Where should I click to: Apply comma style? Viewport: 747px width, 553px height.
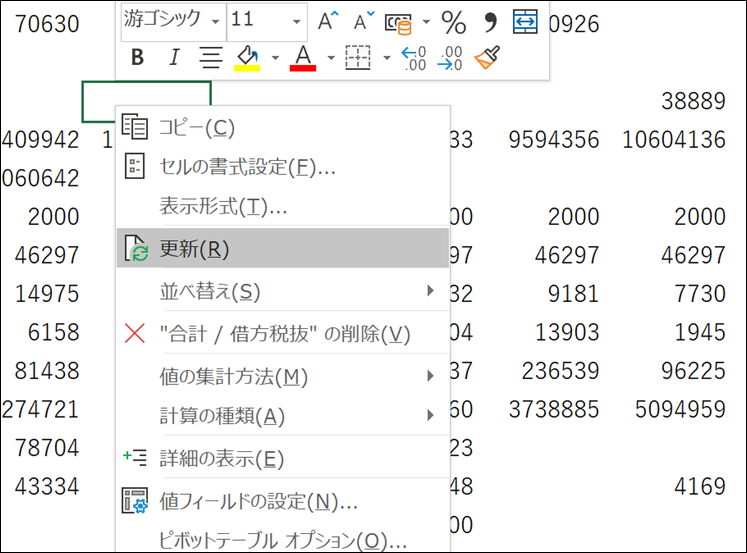click(490, 22)
